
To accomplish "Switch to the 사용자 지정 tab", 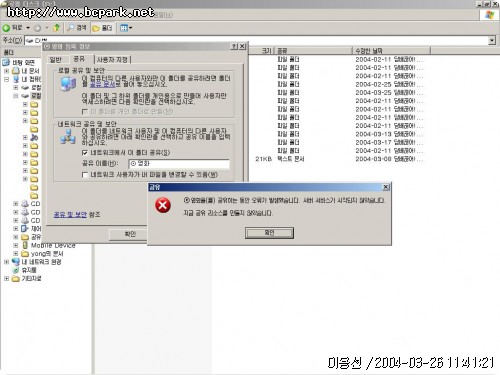I will coord(112,60).
